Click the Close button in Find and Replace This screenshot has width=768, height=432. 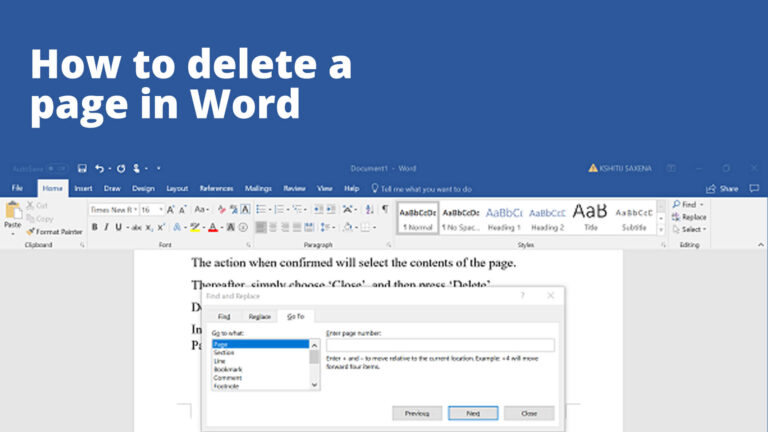click(529, 413)
